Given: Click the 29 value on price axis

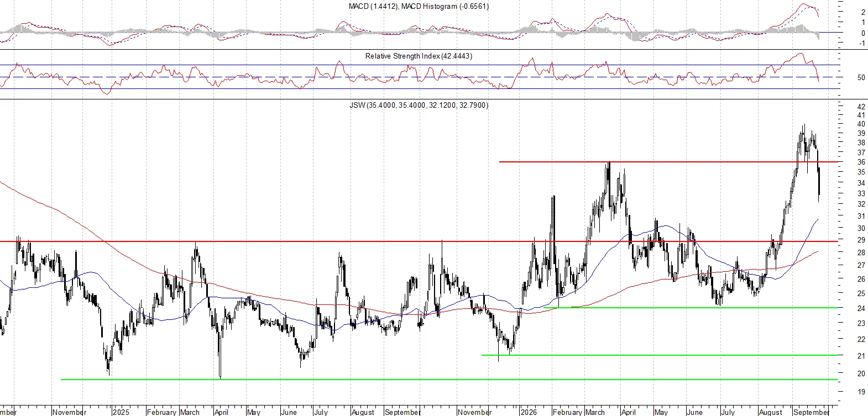Looking at the screenshot, I should coord(861,240).
